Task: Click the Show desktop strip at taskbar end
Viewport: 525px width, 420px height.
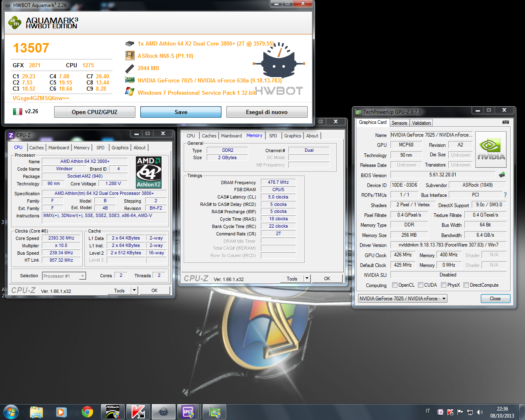Action: pyautogui.click(x=522, y=412)
